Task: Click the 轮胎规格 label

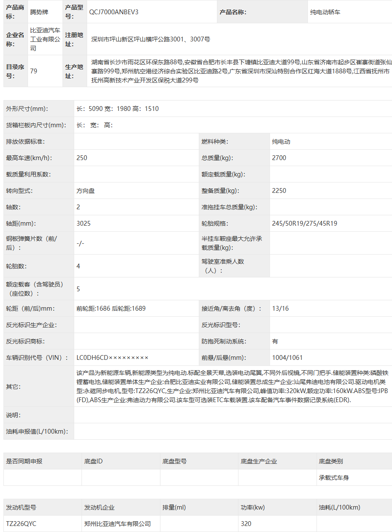Action: [x=215, y=224]
